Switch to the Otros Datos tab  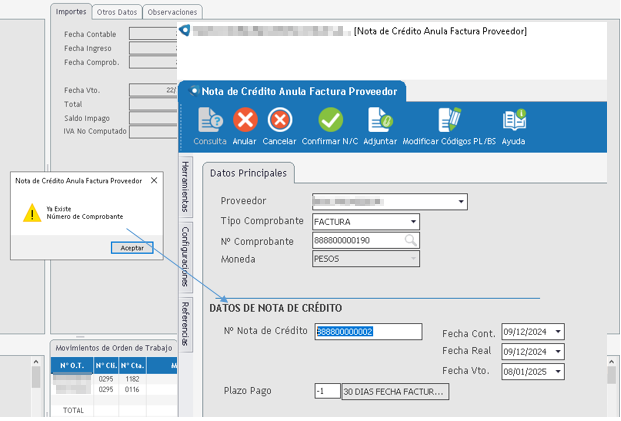(x=116, y=12)
